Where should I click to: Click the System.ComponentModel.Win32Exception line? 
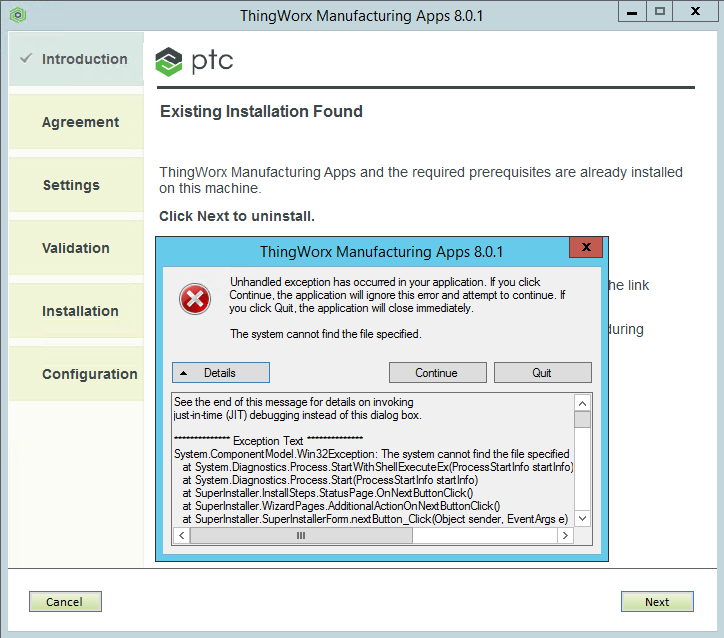tap(372, 454)
